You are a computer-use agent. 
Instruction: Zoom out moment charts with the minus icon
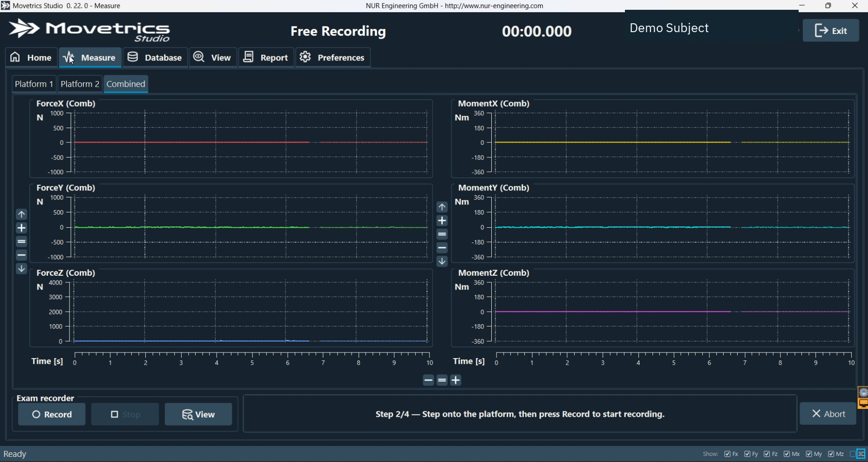coord(442,248)
